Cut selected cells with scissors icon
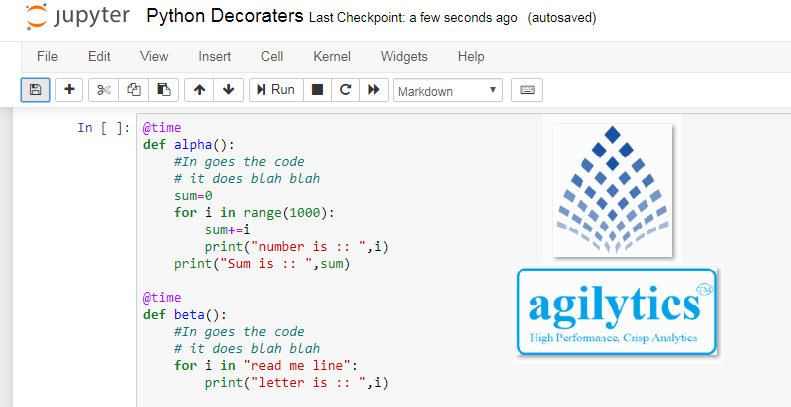791x407 pixels. (x=103, y=90)
